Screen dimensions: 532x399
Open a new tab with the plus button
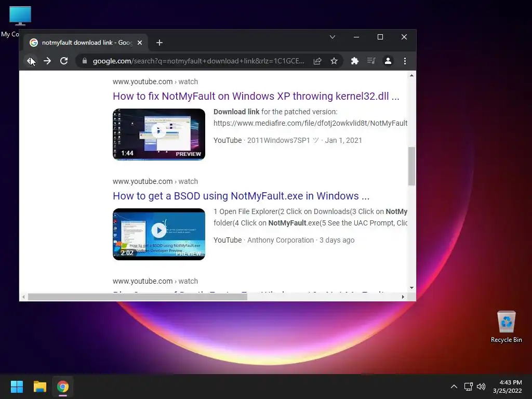(x=159, y=43)
